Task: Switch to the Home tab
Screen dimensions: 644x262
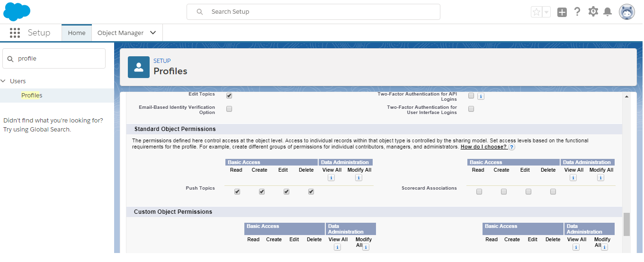Action: (x=77, y=33)
